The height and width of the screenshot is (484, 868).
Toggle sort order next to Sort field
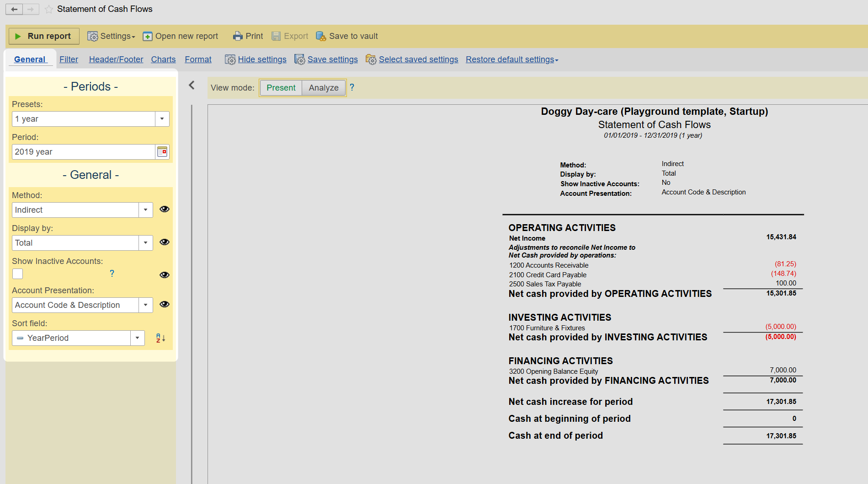160,338
